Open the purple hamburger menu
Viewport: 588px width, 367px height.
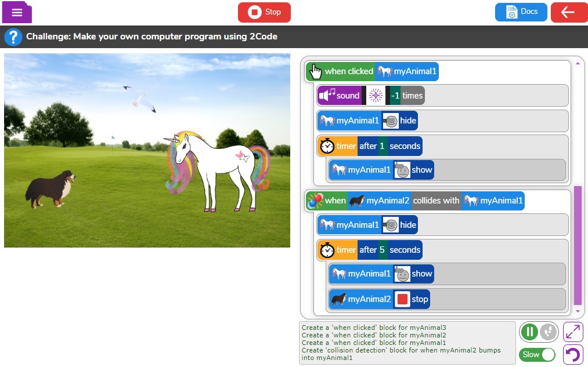point(17,12)
